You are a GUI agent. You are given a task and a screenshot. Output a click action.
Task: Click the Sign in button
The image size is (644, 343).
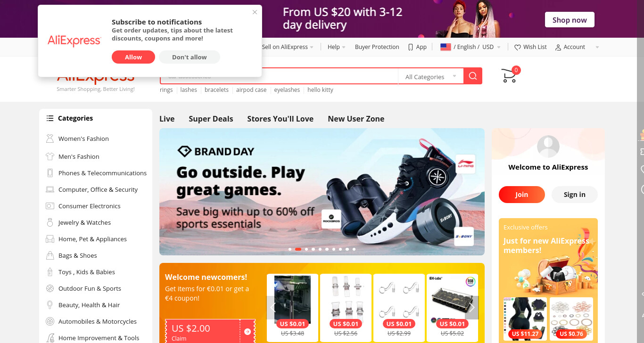[x=575, y=195]
